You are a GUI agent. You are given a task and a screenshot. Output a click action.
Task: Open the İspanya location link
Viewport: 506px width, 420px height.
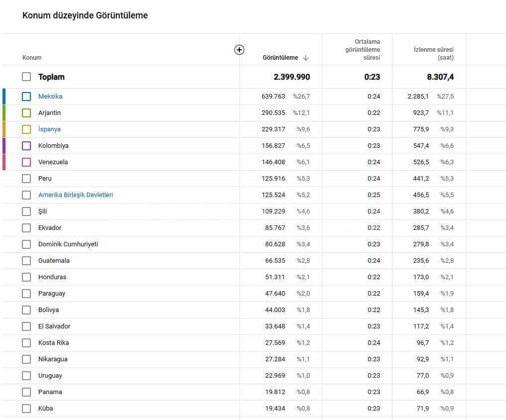tap(49, 129)
